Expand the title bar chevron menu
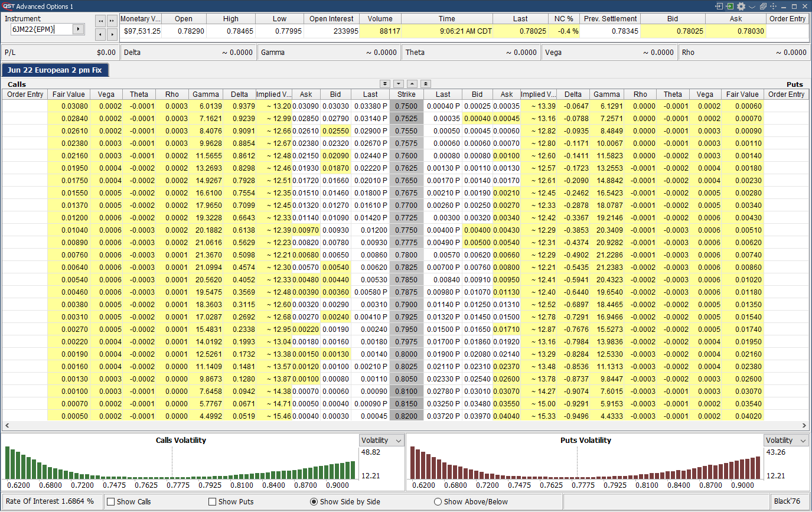 pos(752,6)
